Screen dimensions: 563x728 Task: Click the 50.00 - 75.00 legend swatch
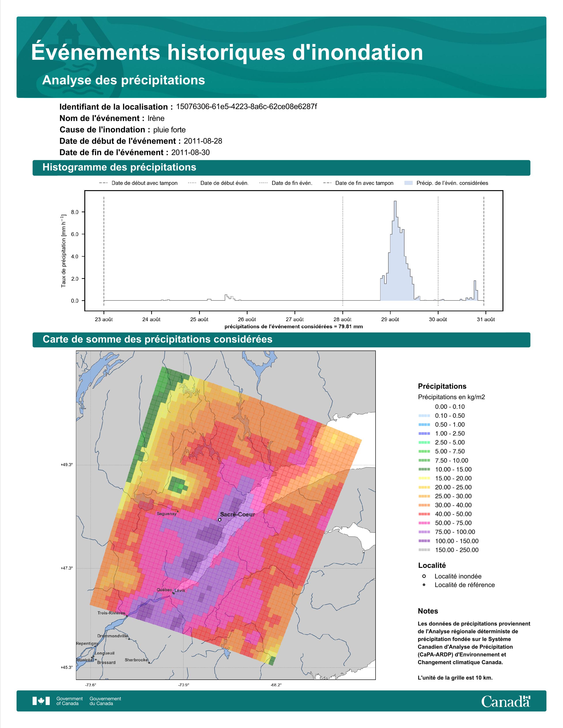[x=424, y=523]
